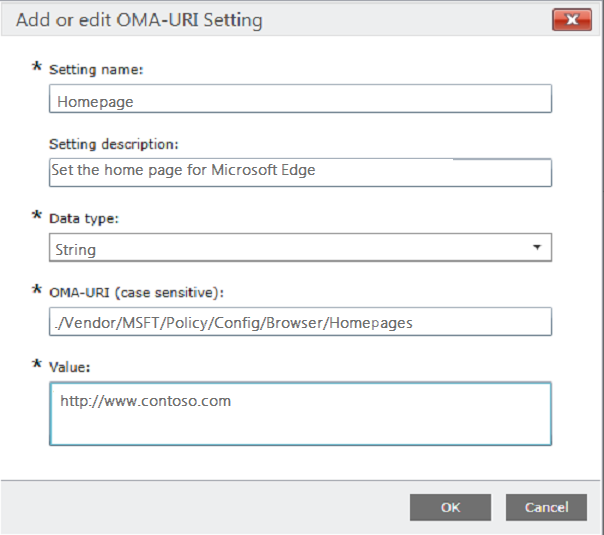Click the 'Setting name:' label

(x=96, y=69)
